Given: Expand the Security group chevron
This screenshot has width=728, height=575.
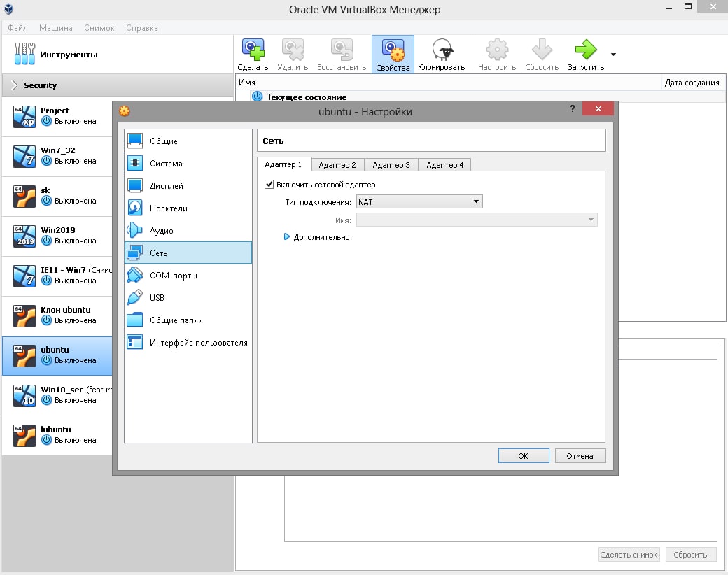Looking at the screenshot, I should pos(15,85).
